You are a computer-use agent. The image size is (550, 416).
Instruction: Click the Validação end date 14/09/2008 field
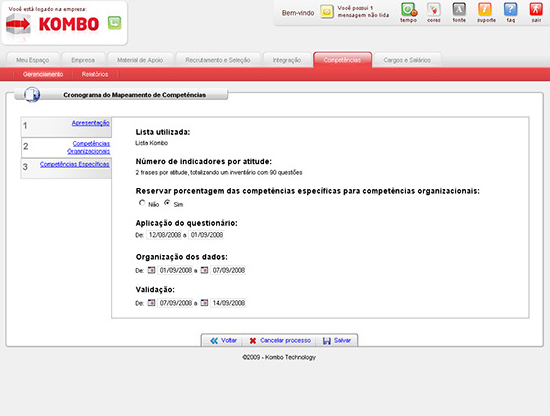pos(228,303)
